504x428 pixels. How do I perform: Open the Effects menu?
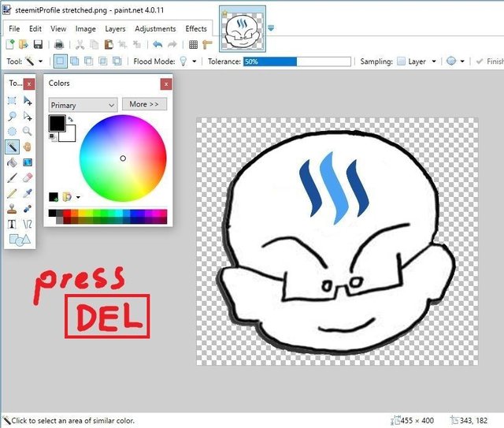[x=196, y=28]
